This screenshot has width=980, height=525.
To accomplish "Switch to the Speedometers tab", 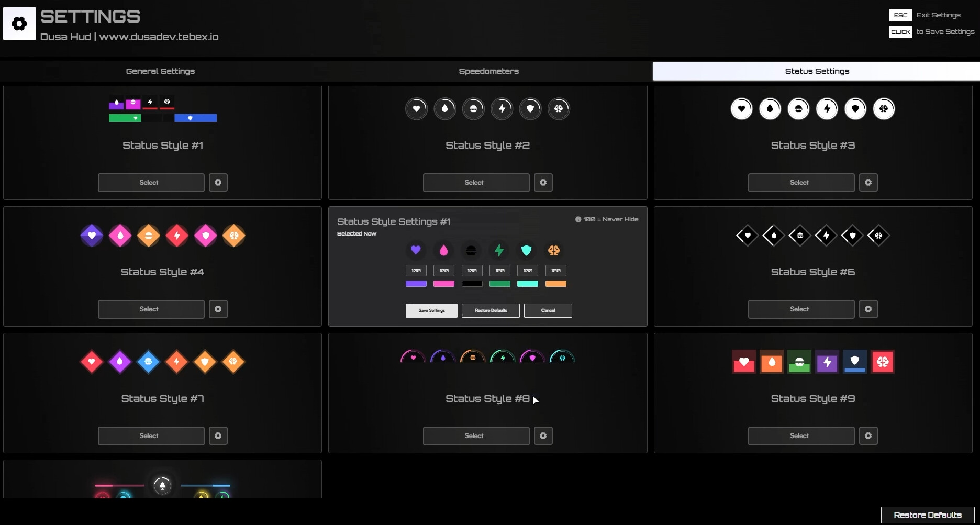I will 488,71.
